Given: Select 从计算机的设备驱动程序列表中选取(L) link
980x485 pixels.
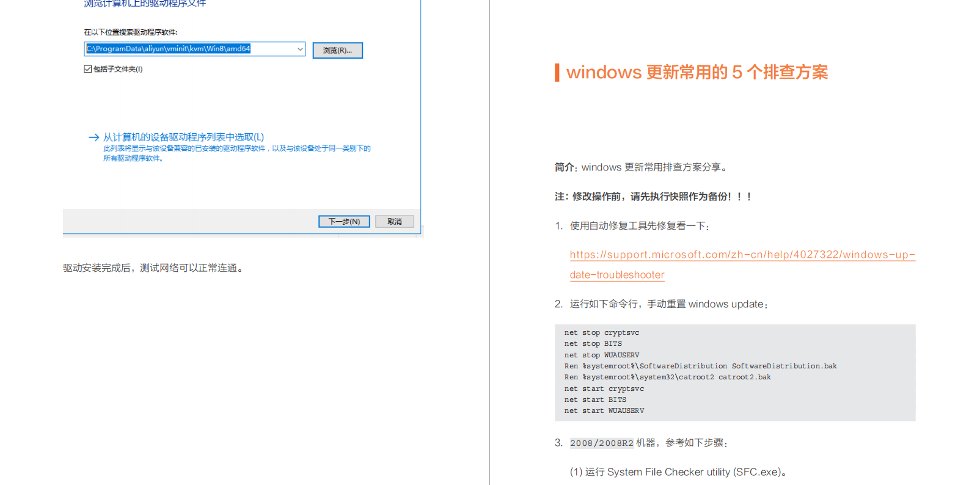Looking at the screenshot, I should pos(183,137).
